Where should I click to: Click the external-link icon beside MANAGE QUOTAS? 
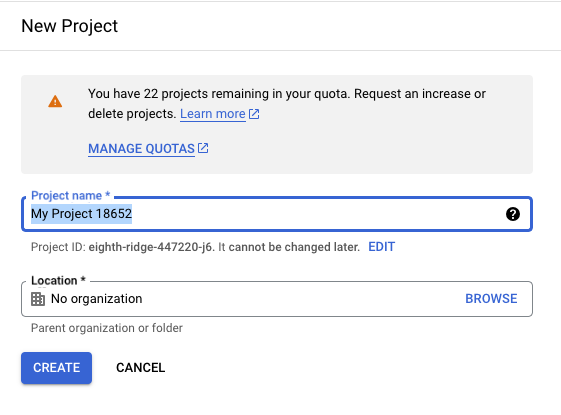pos(203,148)
